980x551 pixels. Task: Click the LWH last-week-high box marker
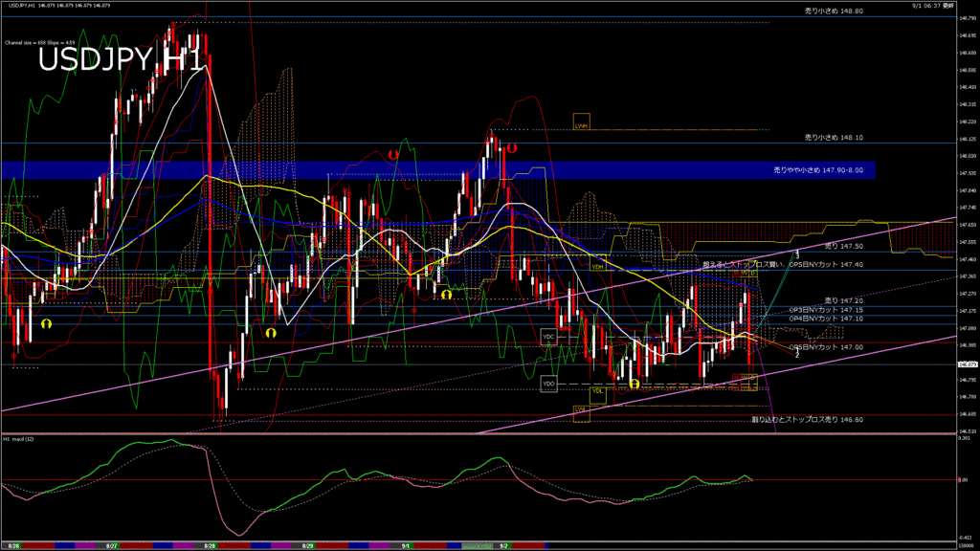[x=581, y=121]
